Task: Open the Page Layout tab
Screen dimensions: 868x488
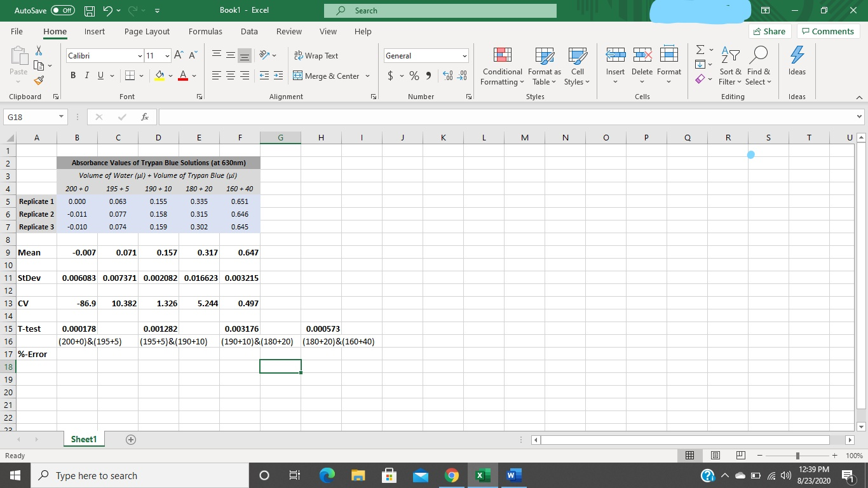Action: click(x=147, y=31)
